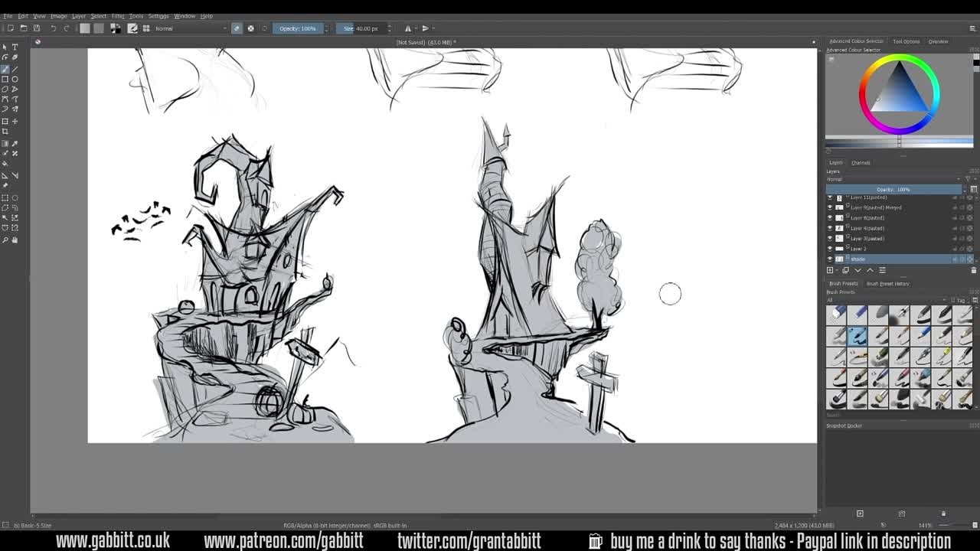The height and width of the screenshot is (551, 980).
Task: Click the brush Size input field
Action: 364,28
